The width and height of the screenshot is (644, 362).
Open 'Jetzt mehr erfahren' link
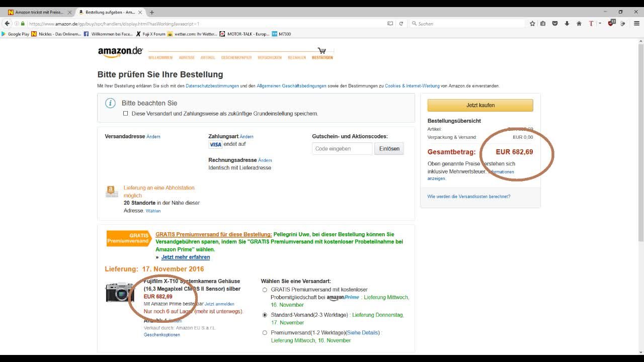click(186, 257)
